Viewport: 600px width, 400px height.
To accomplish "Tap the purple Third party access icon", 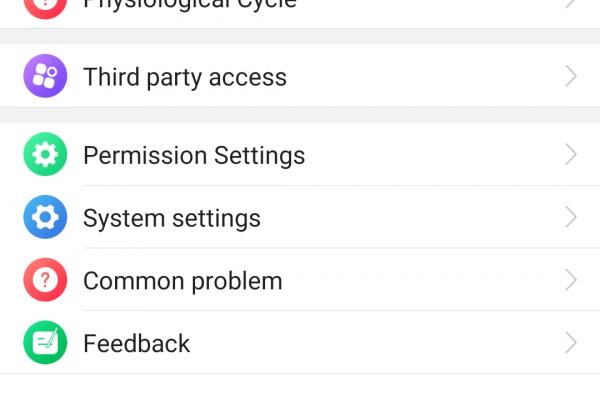I will (x=45, y=76).
